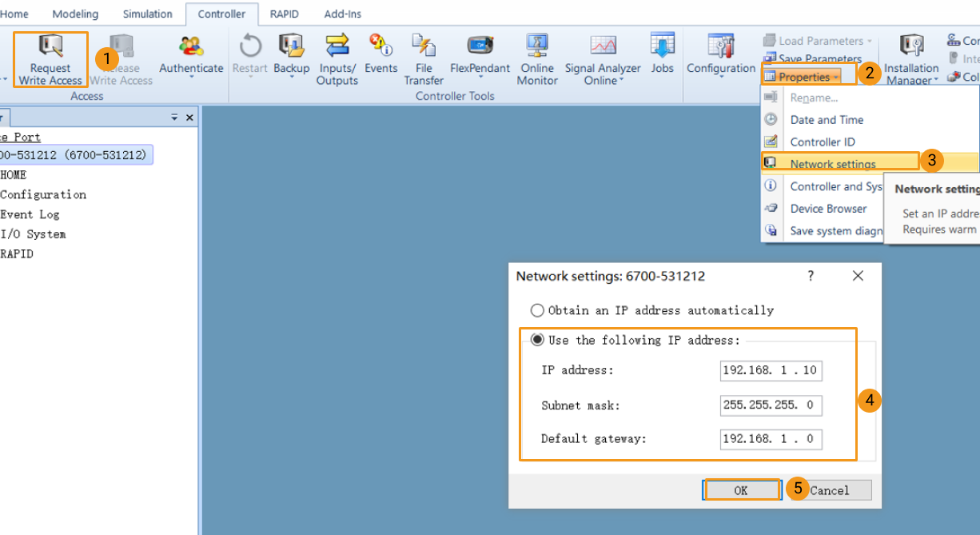Screen dimensions: 980x535
Task: Click the dialog help question mark
Action: click(x=811, y=276)
